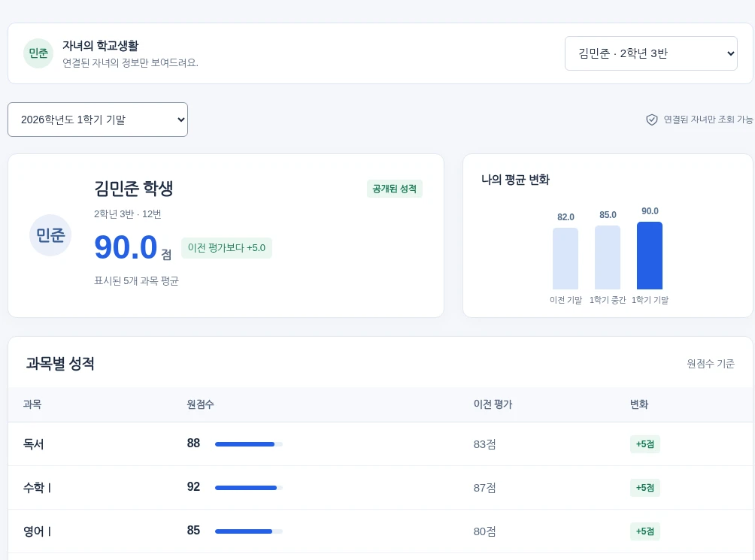
Task: Click the 83점 previous score
Action: pos(484,444)
